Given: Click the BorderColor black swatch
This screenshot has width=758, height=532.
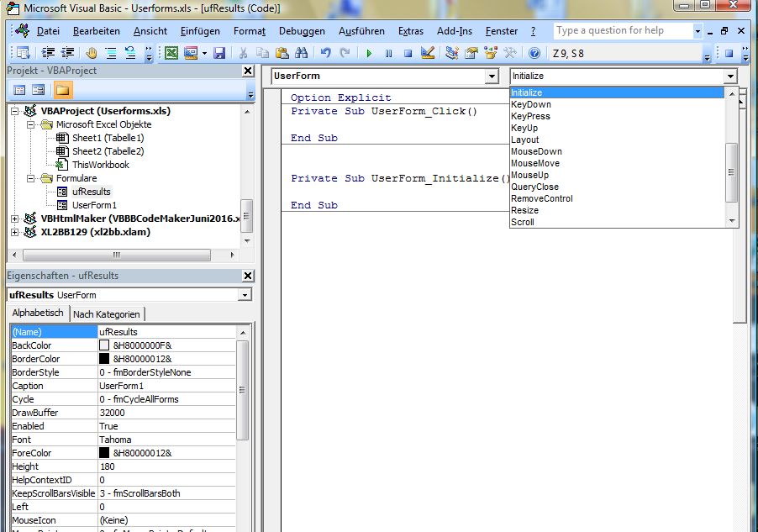Looking at the screenshot, I should [x=104, y=359].
